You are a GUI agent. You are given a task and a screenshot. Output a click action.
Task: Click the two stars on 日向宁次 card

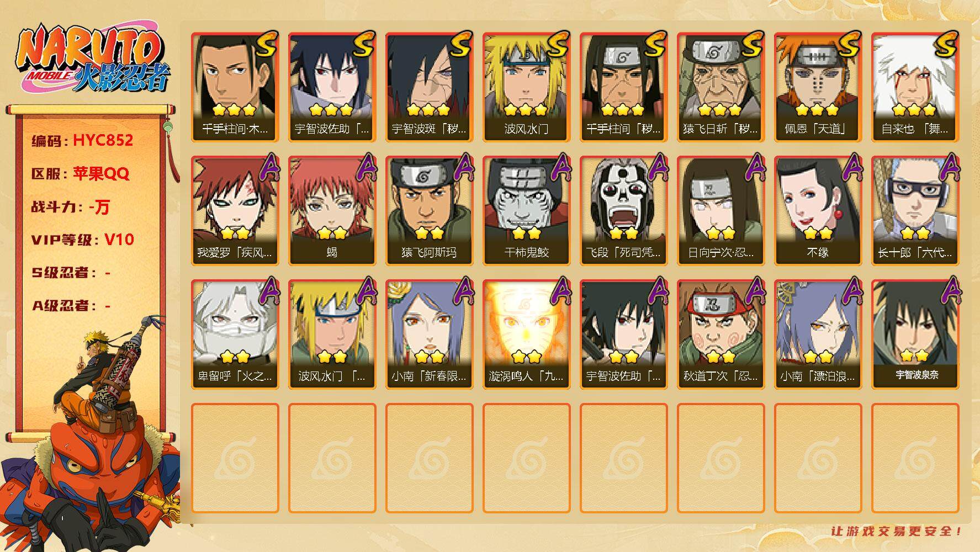coord(721,233)
